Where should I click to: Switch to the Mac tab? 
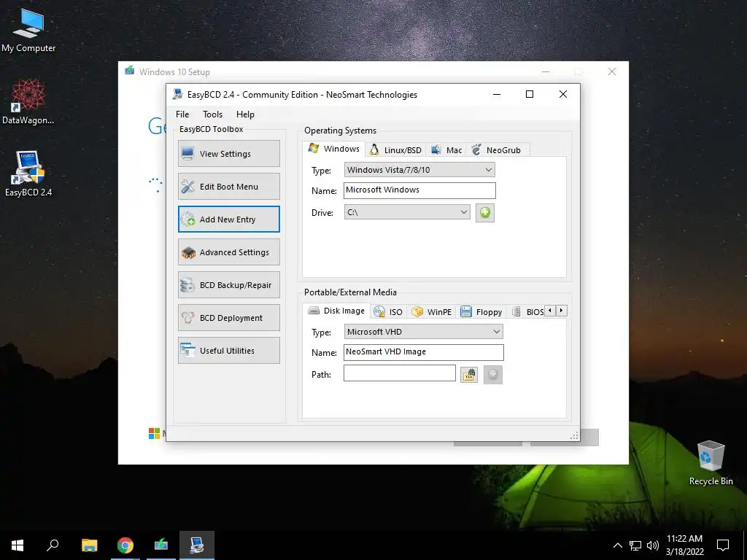pyautogui.click(x=446, y=150)
